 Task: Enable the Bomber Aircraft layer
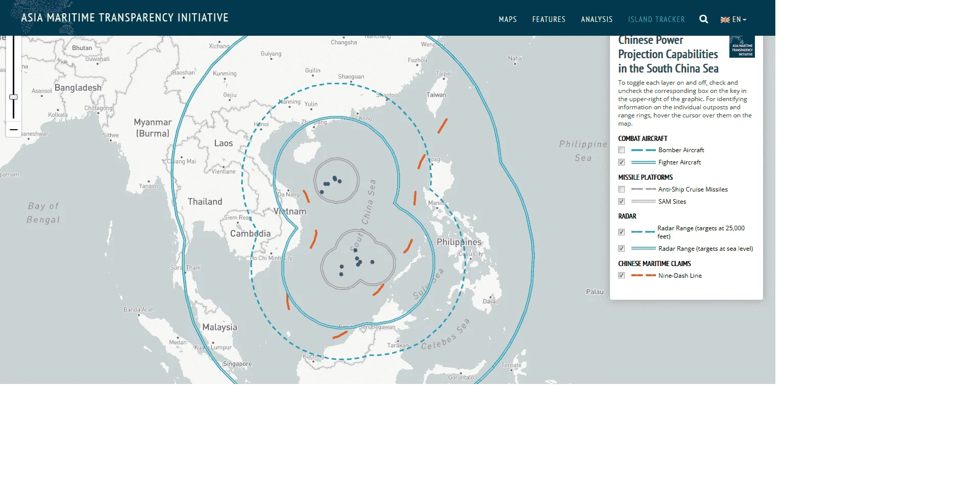pos(621,150)
